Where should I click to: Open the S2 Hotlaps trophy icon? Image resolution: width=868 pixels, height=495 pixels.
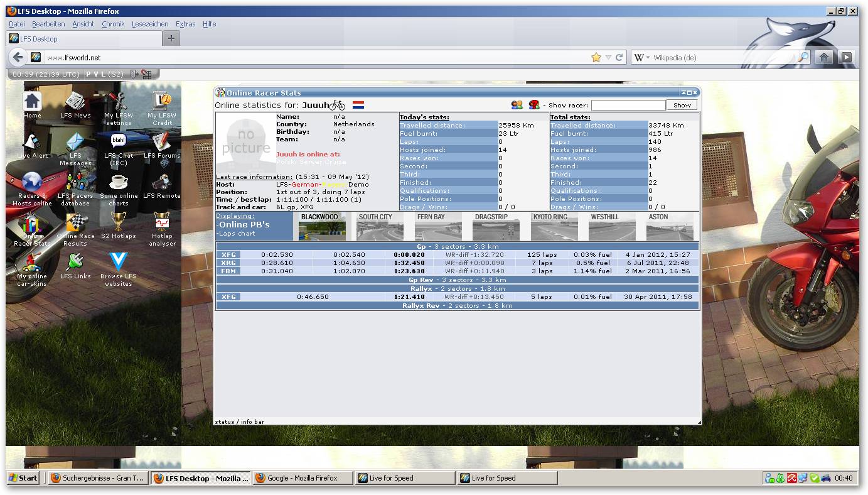[119, 222]
